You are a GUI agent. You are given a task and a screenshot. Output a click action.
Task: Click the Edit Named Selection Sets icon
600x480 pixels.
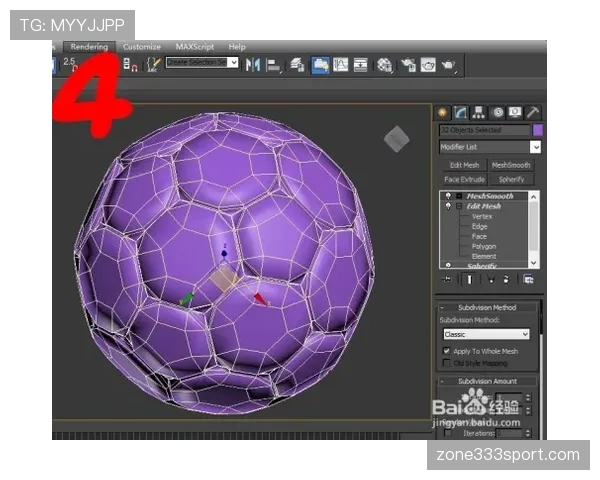pyautogui.click(x=153, y=64)
